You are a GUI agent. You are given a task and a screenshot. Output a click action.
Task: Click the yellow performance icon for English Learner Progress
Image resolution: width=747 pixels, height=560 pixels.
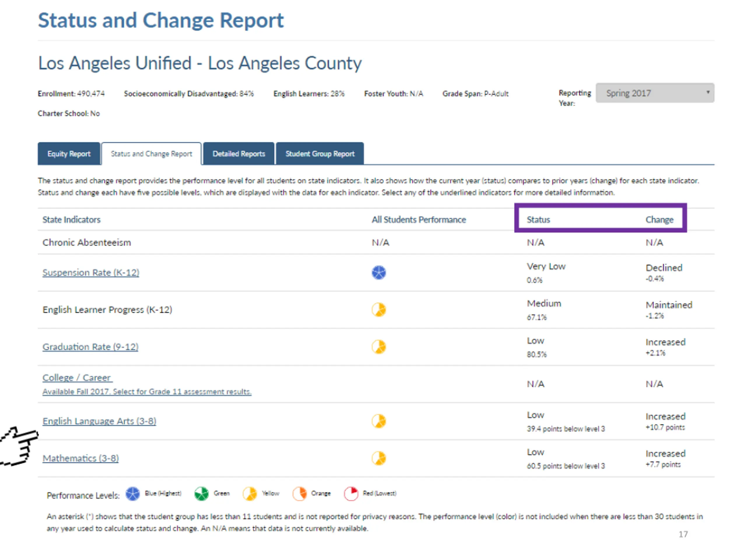tap(378, 309)
